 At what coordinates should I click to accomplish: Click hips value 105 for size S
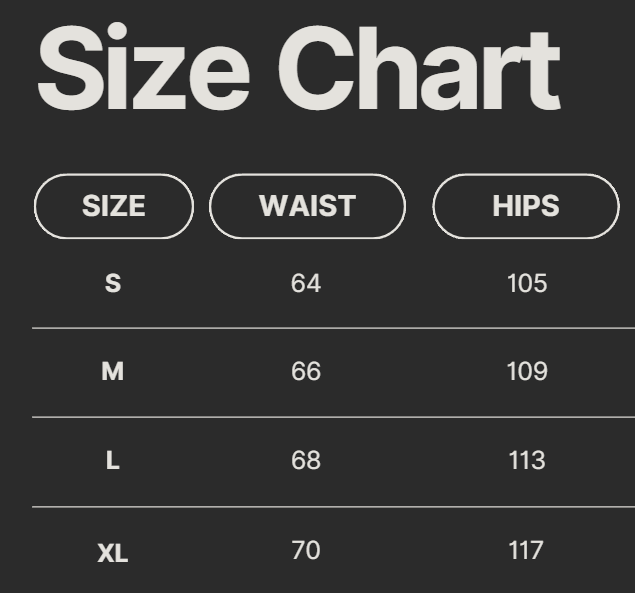click(527, 284)
